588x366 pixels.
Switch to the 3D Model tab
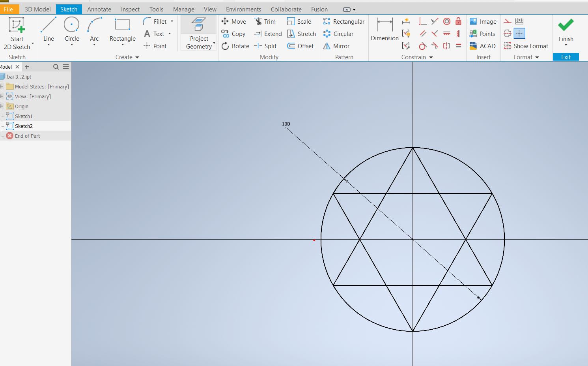coord(37,9)
